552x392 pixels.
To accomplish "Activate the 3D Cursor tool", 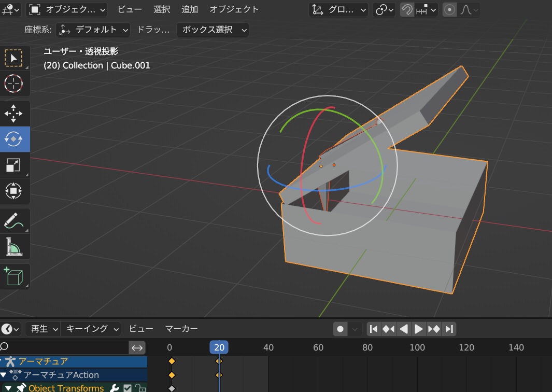I will coord(13,83).
